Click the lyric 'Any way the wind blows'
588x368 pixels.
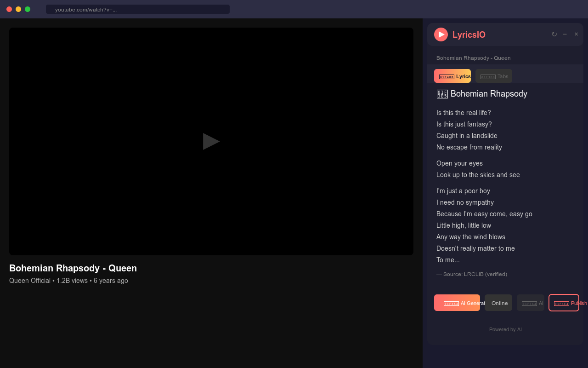click(471, 237)
